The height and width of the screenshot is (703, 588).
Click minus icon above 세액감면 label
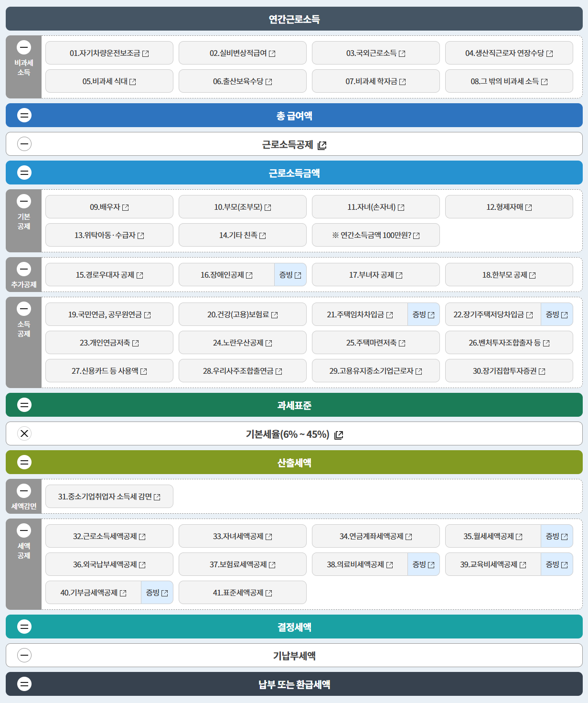pyautogui.click(x=24, y=491)
